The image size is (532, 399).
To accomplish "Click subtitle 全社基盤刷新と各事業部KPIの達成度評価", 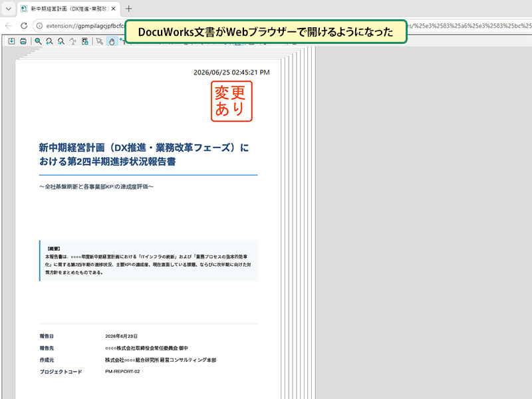I will 96,187.
